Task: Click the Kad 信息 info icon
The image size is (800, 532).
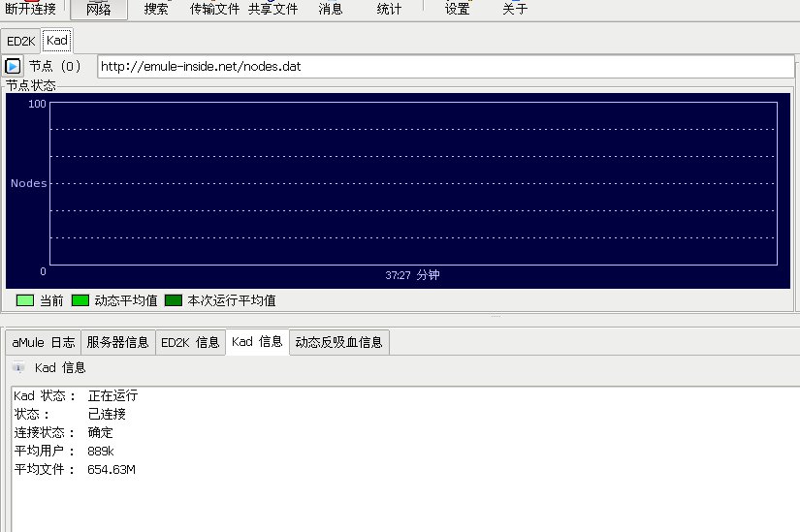Action: tap(18, 367)
